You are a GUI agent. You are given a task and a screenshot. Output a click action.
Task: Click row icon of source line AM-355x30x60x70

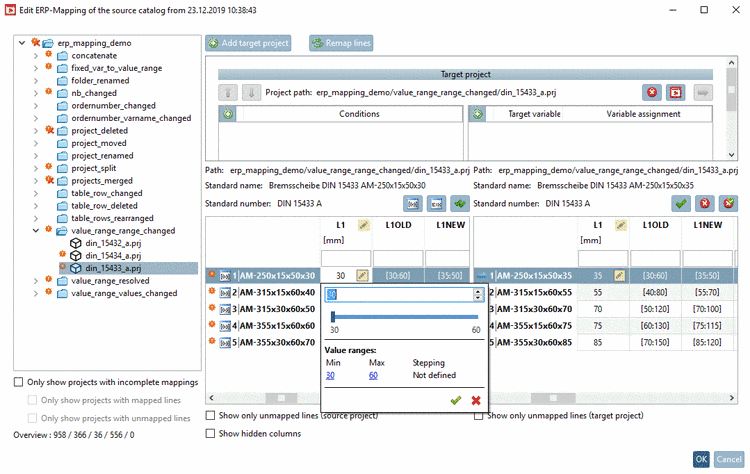225,343
